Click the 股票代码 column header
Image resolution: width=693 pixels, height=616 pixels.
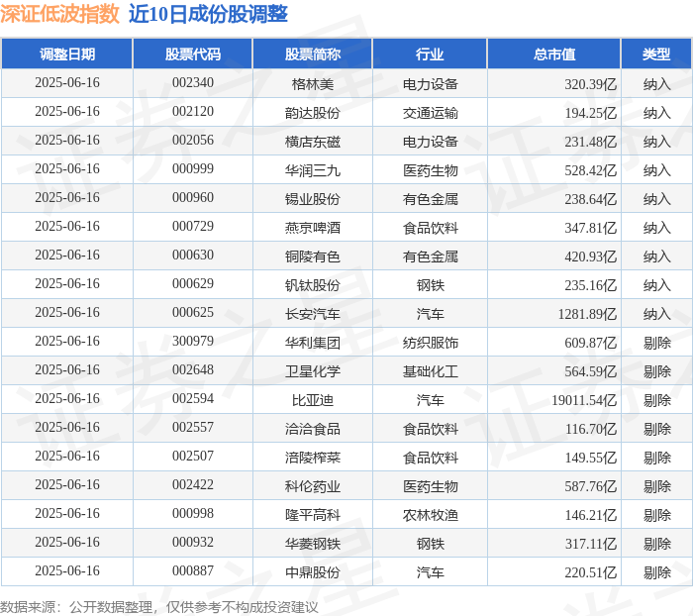pyautogui.click(x=193, y=53)
